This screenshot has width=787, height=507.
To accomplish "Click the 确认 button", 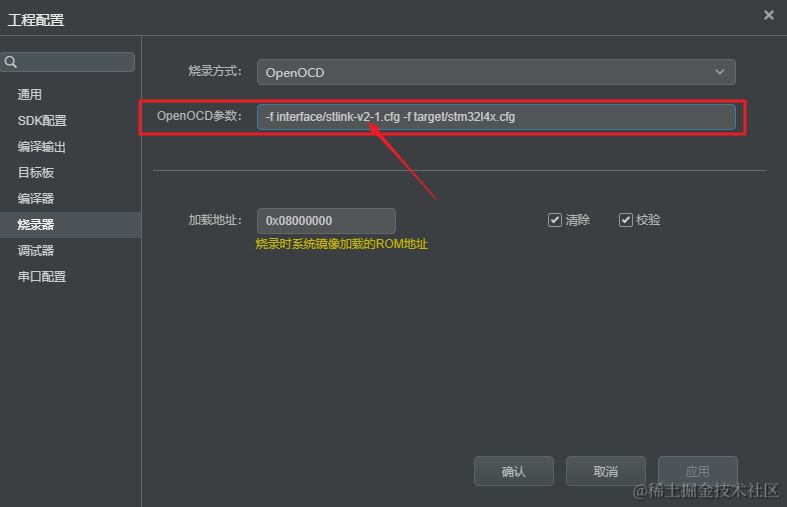I will point(513,471).
